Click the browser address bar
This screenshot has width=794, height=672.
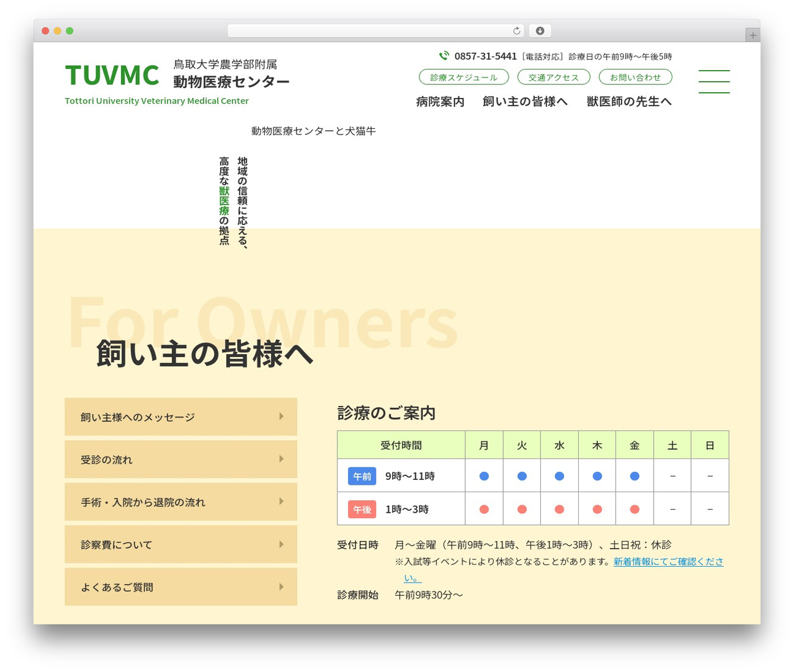click(375, 31)
